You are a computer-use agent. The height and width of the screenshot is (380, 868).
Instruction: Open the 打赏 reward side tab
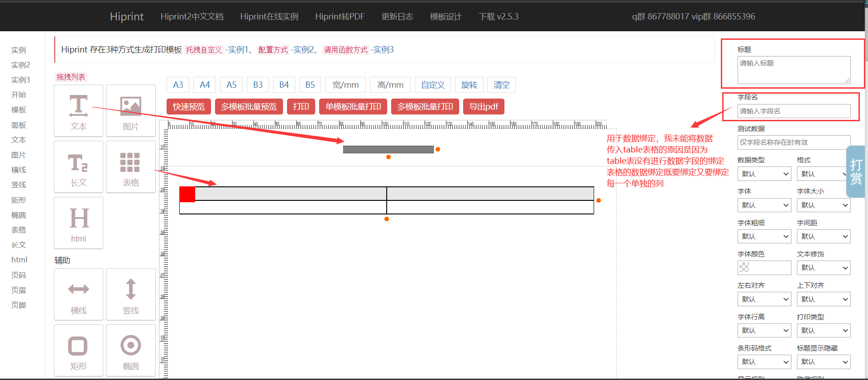point(856,171)
